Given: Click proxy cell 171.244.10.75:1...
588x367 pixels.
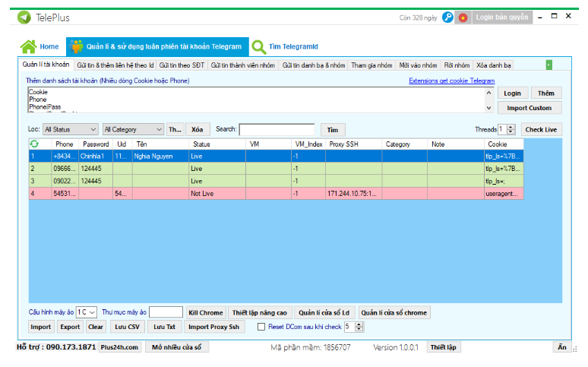Looking at the screenshot, I should [x=353, y=194].
